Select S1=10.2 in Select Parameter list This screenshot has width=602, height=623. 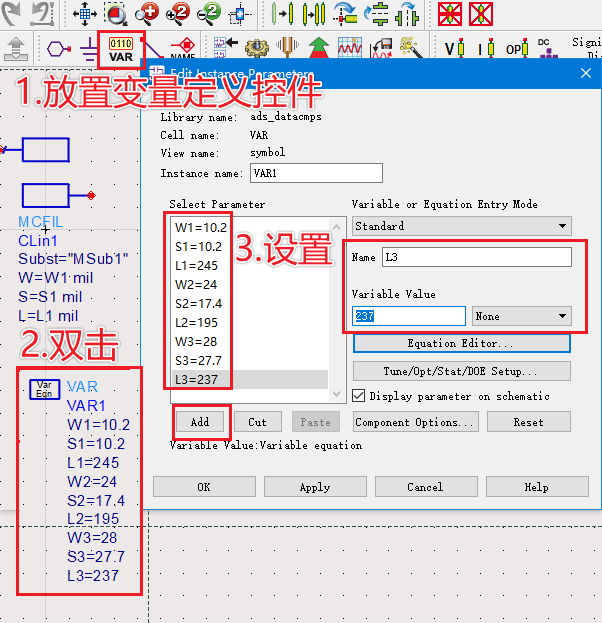(250, 246)
